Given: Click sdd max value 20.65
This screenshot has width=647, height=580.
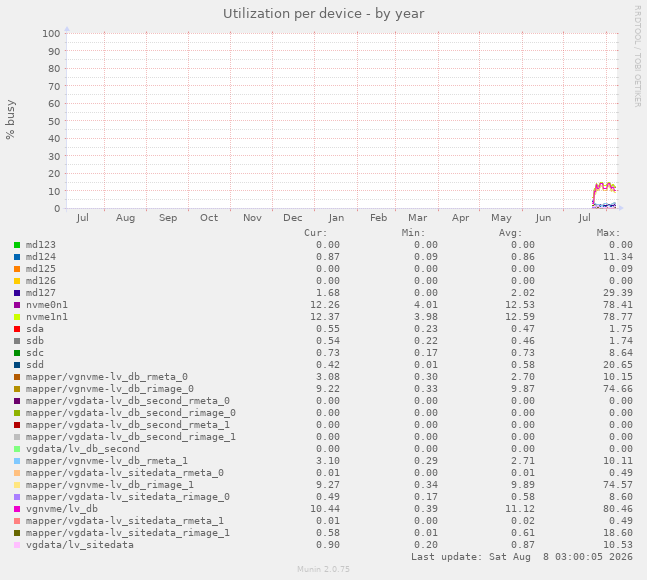Looking at the screenshot, I should (618, 365).
